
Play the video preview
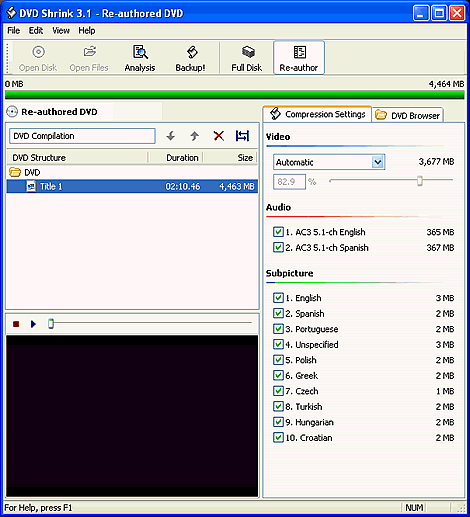coord(33,324)
